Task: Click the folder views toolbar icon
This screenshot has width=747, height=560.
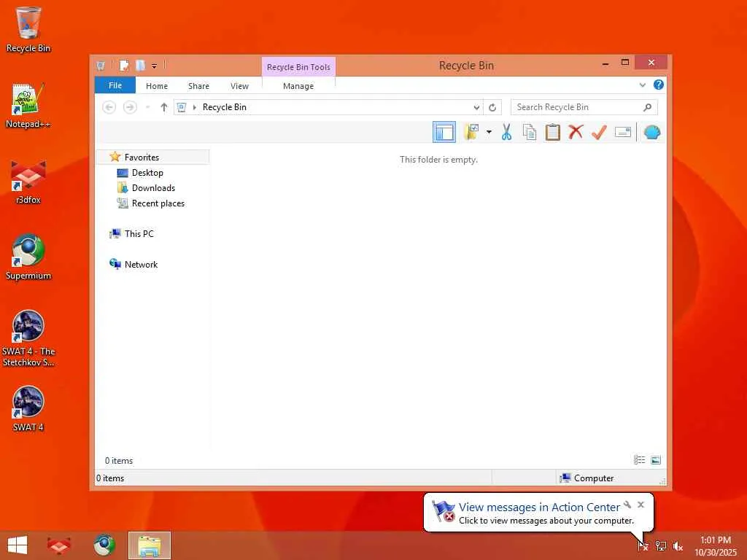Action: (x=471, y=132)
